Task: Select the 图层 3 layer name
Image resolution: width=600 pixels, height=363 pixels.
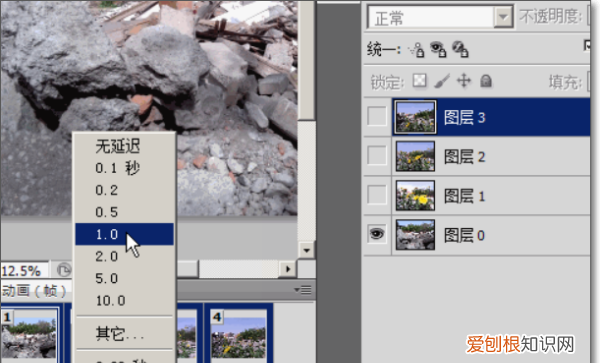Action: pos(465,117)
